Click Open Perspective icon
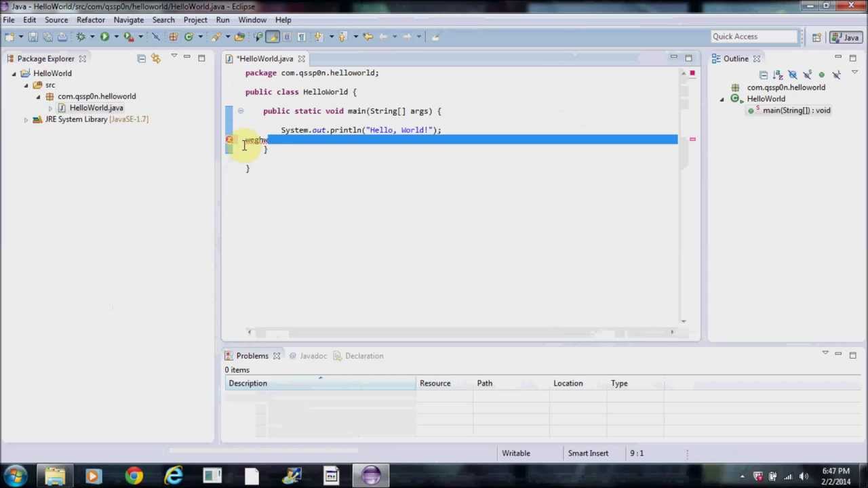Viewport: 868px width, 488px height. [817, 37]
